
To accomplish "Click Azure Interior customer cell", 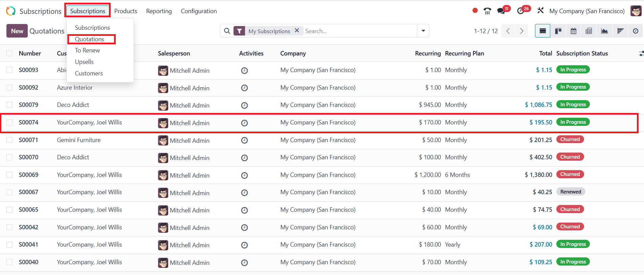I will (75, 88).
